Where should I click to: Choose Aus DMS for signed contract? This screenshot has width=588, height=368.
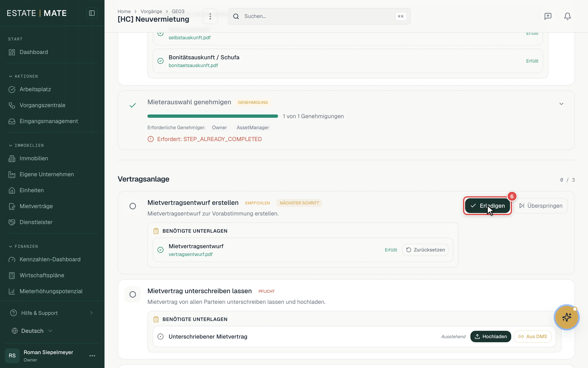tap(532, 337)
